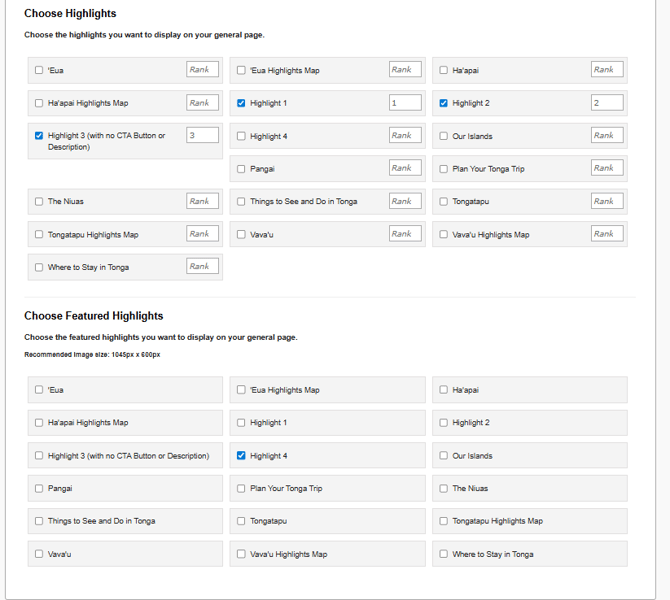Image resolution: width=670 pixels, height=600 pixels.
Task: Tick Tongatapu in Featured Highlights section
Action: (241, 521)
